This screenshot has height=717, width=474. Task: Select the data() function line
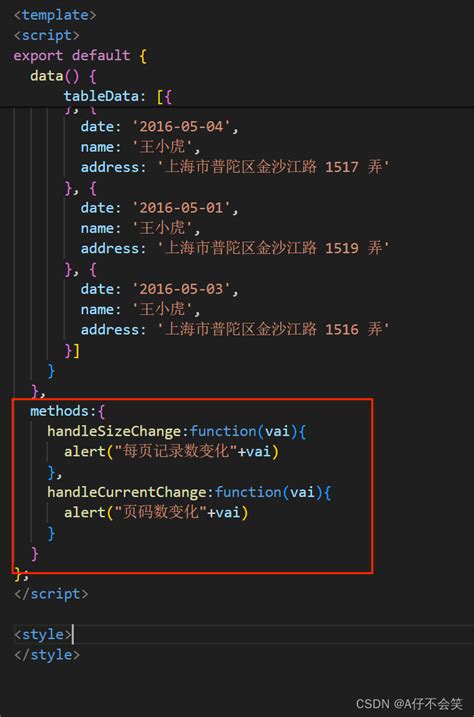pos(63,76)
